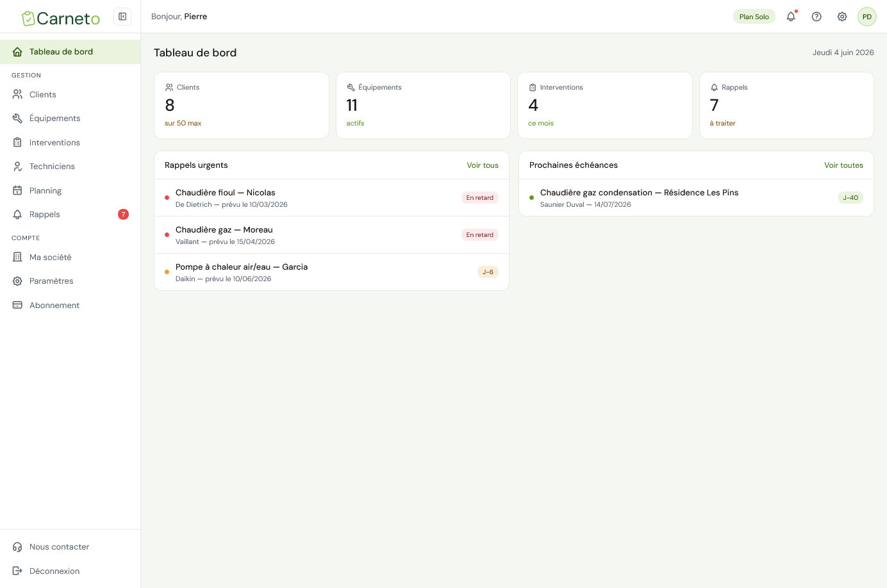Viewport: 887px width, 588px height.
Task: Click 'Vaillant — prévu le 15/04/2026' text
Action: (x=225, y=242)
